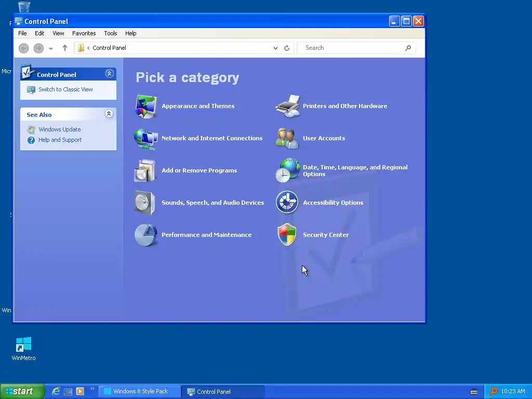Click the Forward navigation arrow

click(x=38, y=48)
